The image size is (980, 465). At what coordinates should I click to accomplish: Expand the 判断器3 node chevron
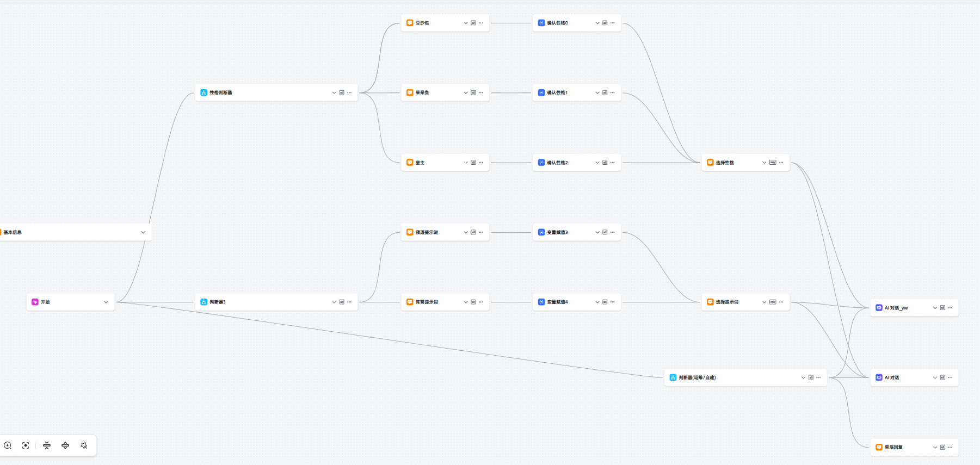click(334, 302)
